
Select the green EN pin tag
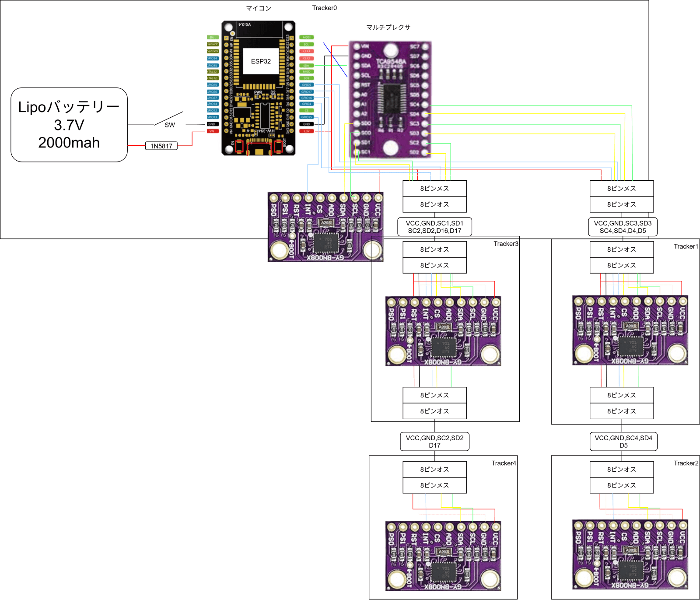click(x=212, y=38)
